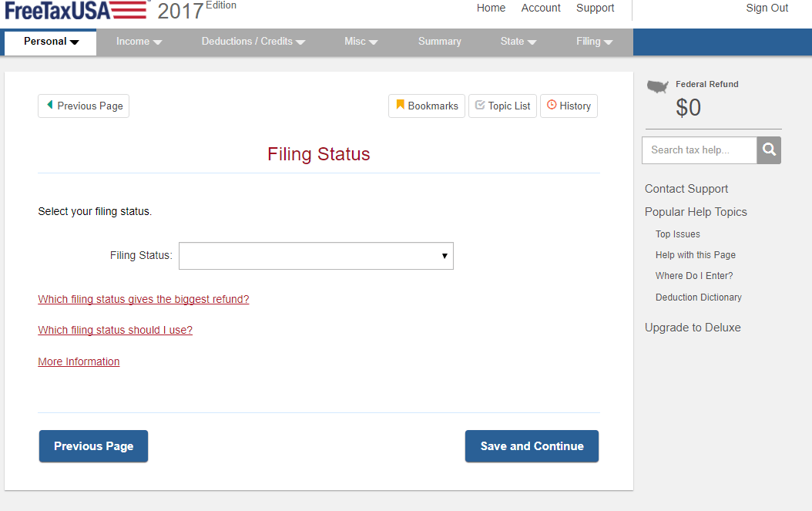
Task: Click in the Search tax help field
Action: pyautogui.click(x=699, y=150)
